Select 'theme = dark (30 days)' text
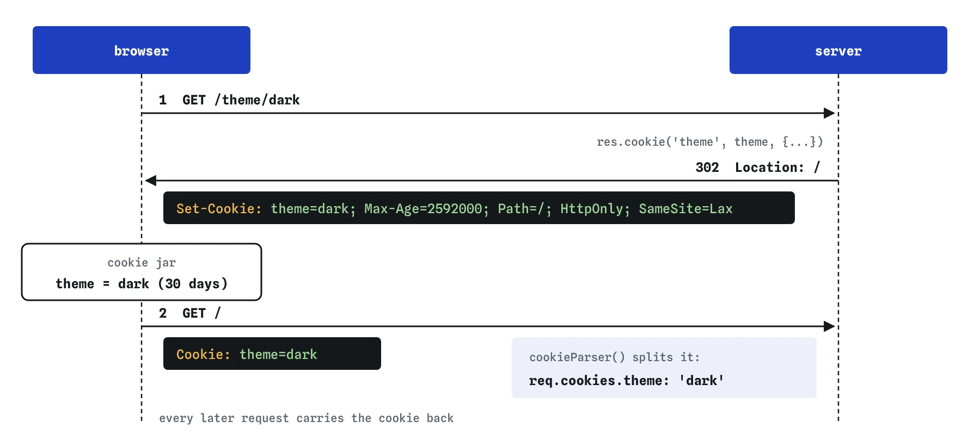 (x=142, y=284)
